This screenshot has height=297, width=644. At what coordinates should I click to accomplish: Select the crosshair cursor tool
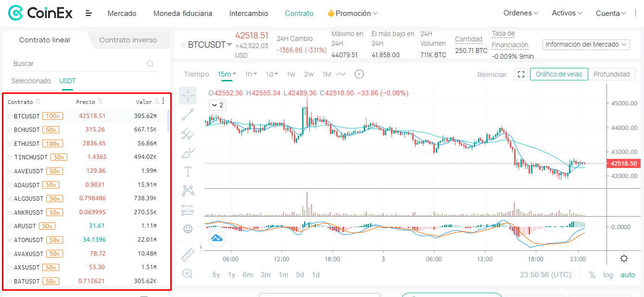188,96
